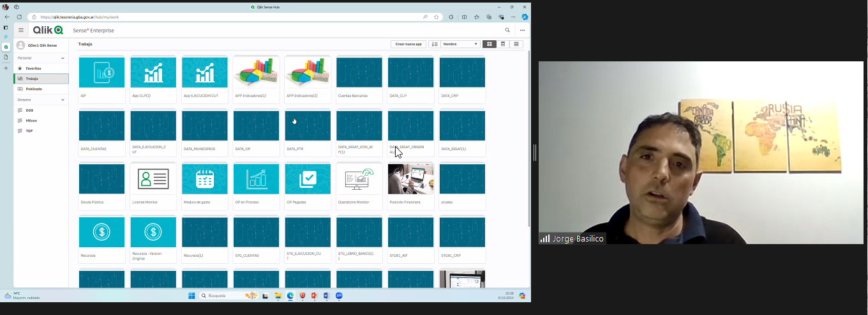Viewport: 868px width, 315px height.
Task: Switch to list view layout
Action: click(x=516, y=44)
